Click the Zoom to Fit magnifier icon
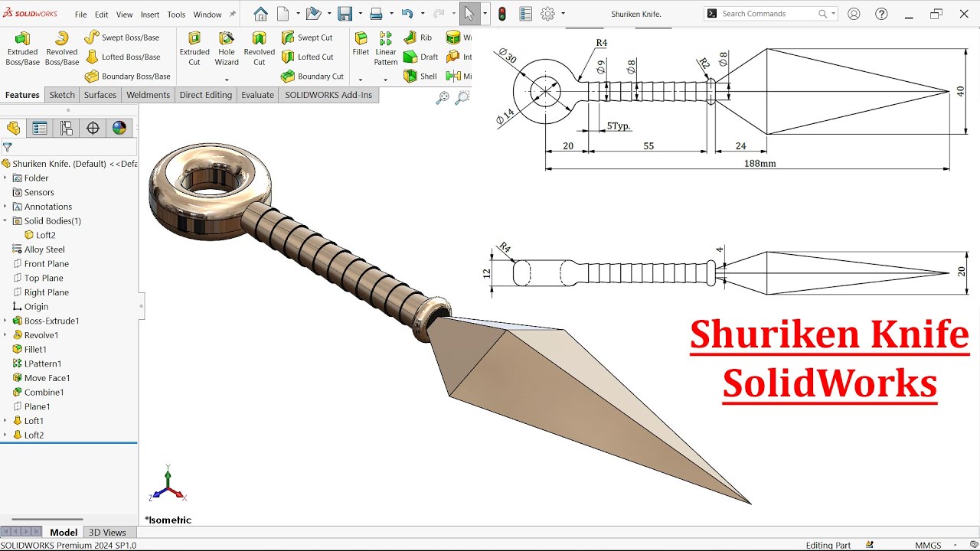This screenshot has height=551, width=980. [x=443, y=97]
